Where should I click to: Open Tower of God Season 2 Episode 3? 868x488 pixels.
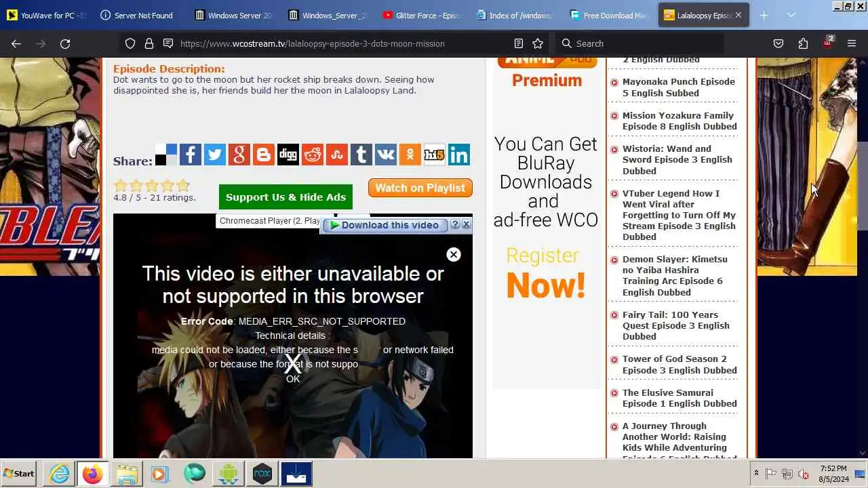pos(679,365)
